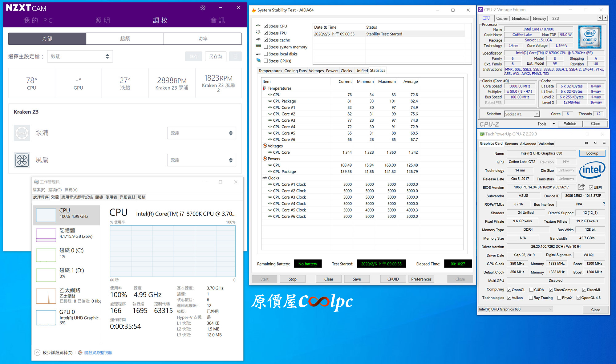
Task: Click Preferences button in AIDA64
Action: point(421,279)
